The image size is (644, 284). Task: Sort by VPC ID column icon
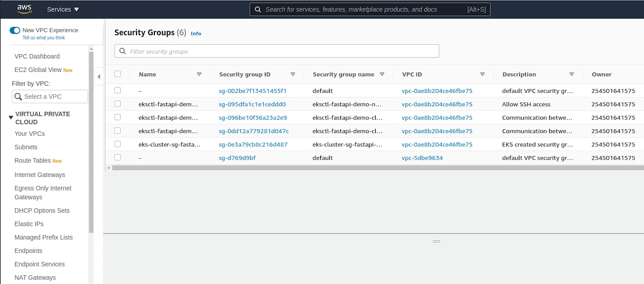482,74
